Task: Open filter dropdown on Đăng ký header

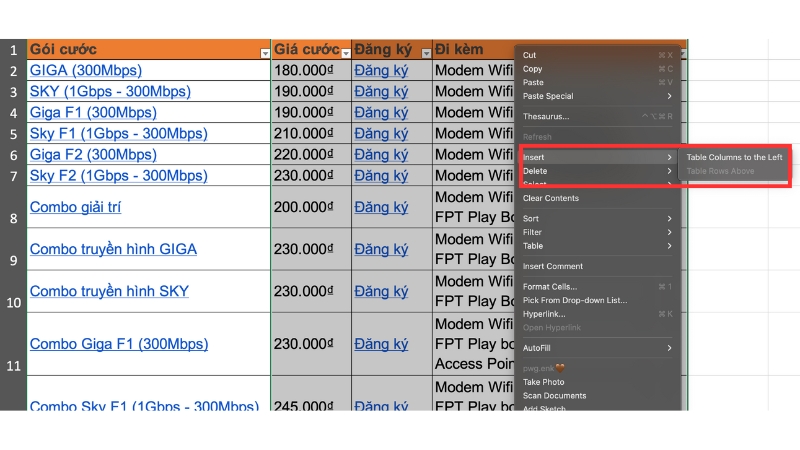Action: coord(426,54)
